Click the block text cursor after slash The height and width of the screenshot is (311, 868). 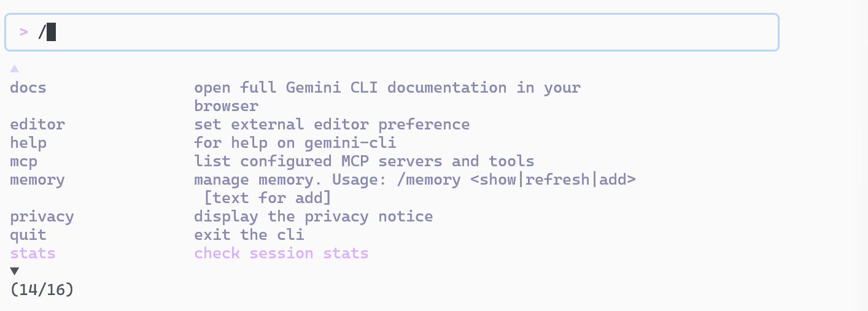point(52,32)
